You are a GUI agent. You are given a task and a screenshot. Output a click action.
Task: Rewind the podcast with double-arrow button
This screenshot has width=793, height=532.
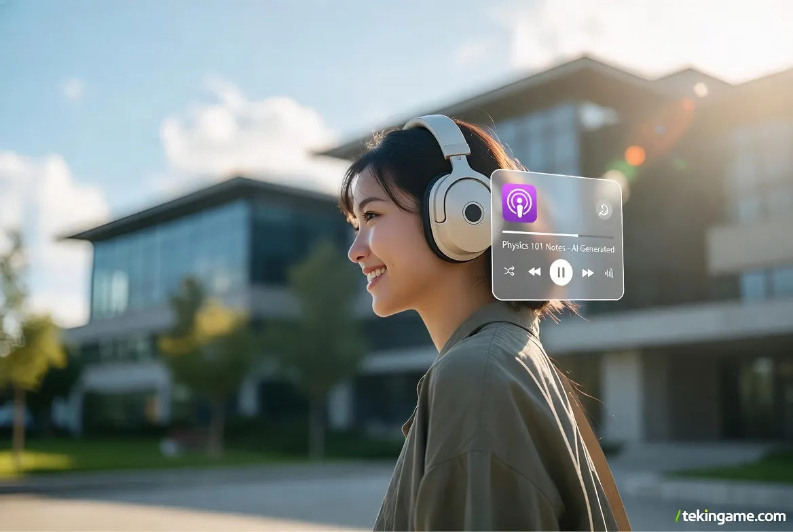[534, 272]
